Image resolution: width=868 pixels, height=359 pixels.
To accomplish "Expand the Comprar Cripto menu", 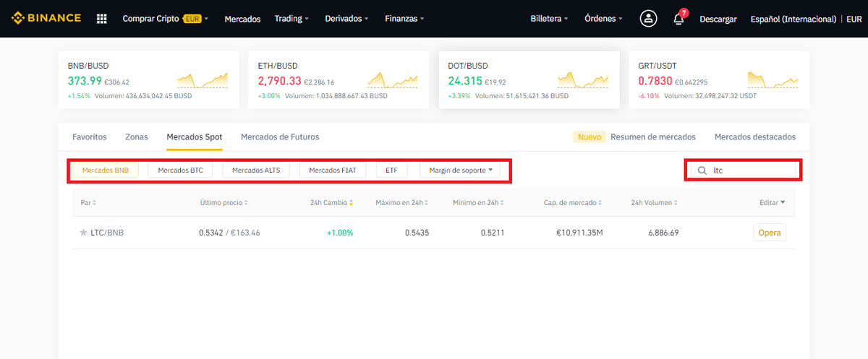I will pos(165,19).
